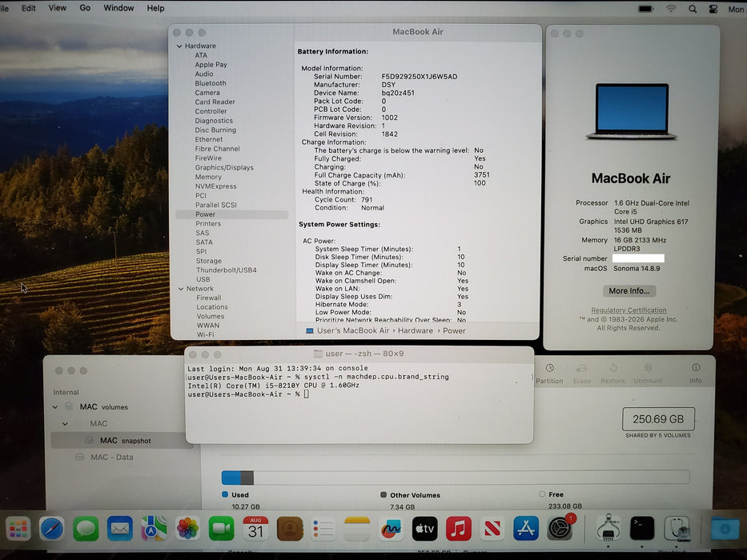Click Power in the bottom path bar
The height and width of the screenshot is (560, 747).
point(454,330)
